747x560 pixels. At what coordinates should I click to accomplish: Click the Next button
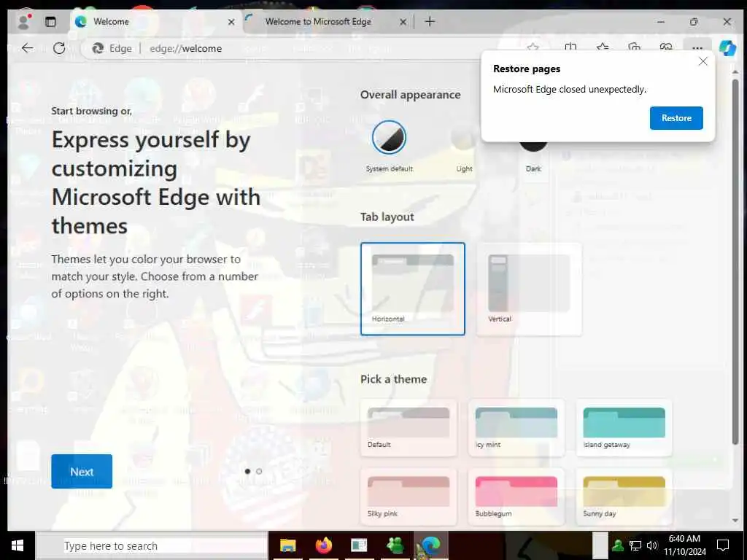point(82,472)
